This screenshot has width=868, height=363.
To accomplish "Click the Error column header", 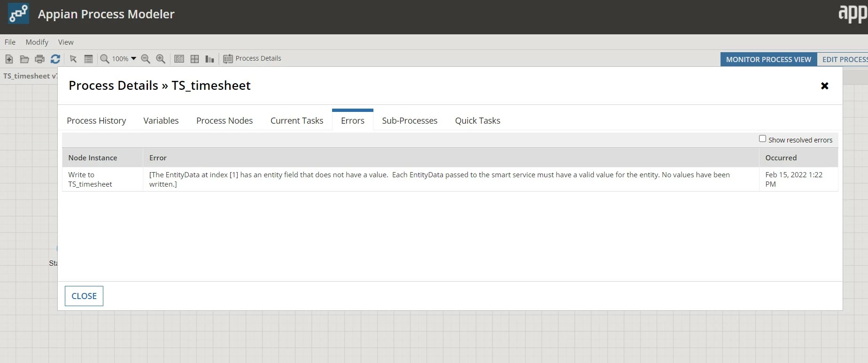I will [x=451, y=158].
